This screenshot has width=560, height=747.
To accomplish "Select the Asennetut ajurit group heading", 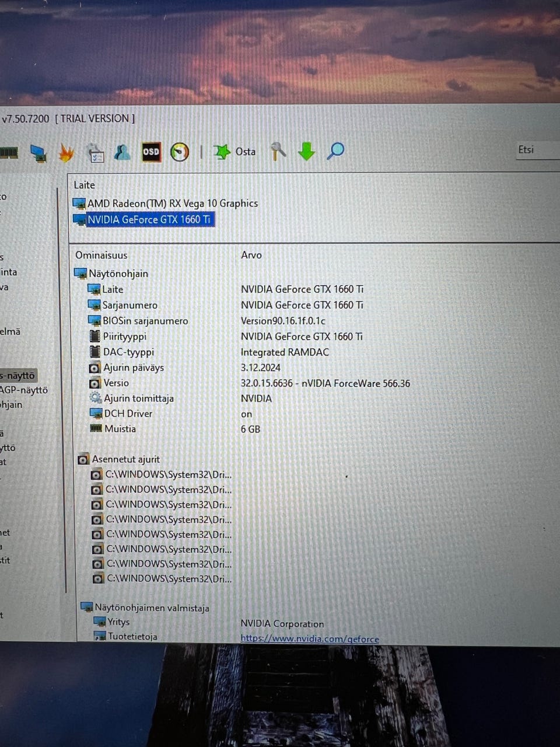I will pyautogui.click(x=125, y=459).
